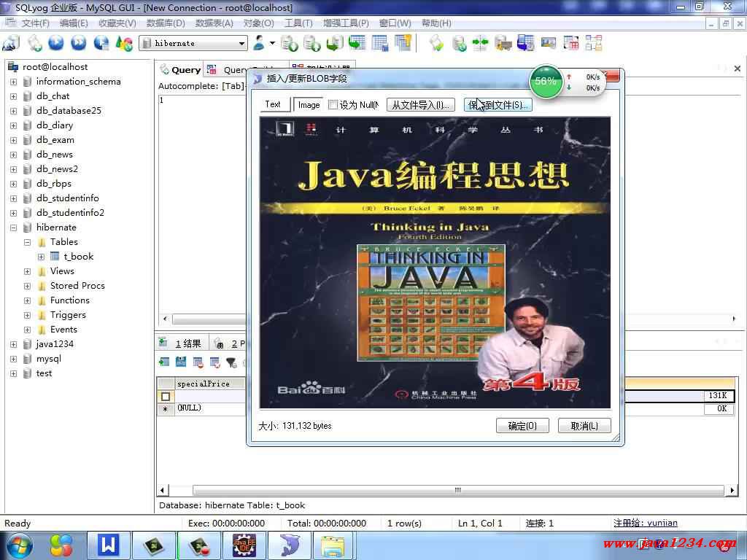Select the 1 结果 results tab
This screenshot has height=560, width=747.
coord(183,343)
